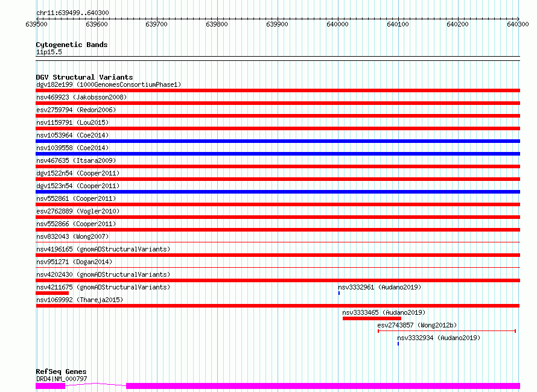The height and width of the screenshot is (392, 537).
Task: Click ruler position 639900
Action: [277, 24]
